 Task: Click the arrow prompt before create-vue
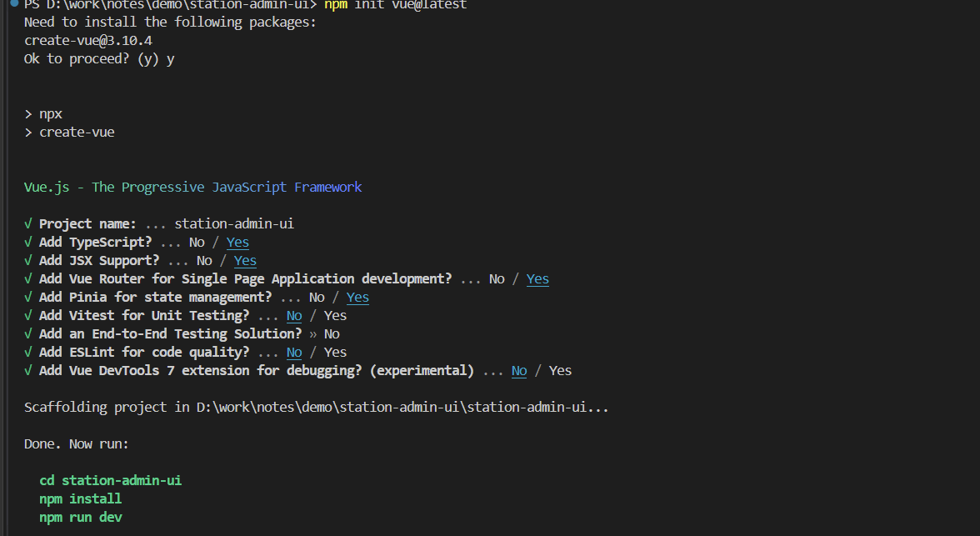tap(28, 132)
